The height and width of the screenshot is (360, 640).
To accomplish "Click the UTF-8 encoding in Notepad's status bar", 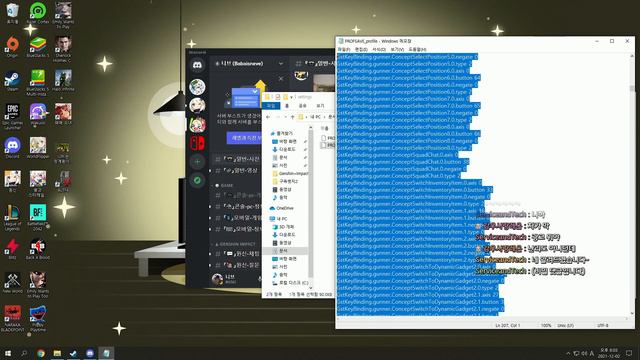I will pos(603,326).
